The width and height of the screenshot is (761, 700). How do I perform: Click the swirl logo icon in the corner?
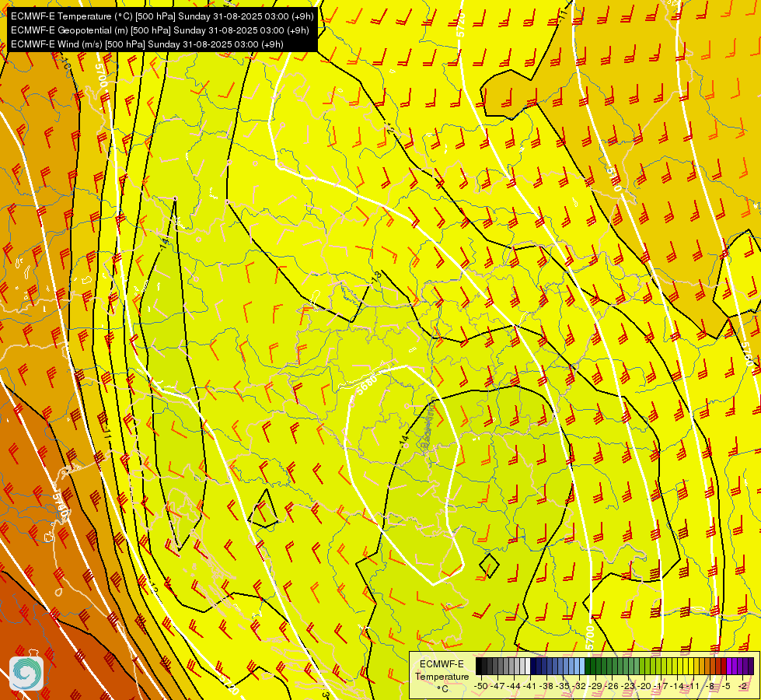(26, 674)
